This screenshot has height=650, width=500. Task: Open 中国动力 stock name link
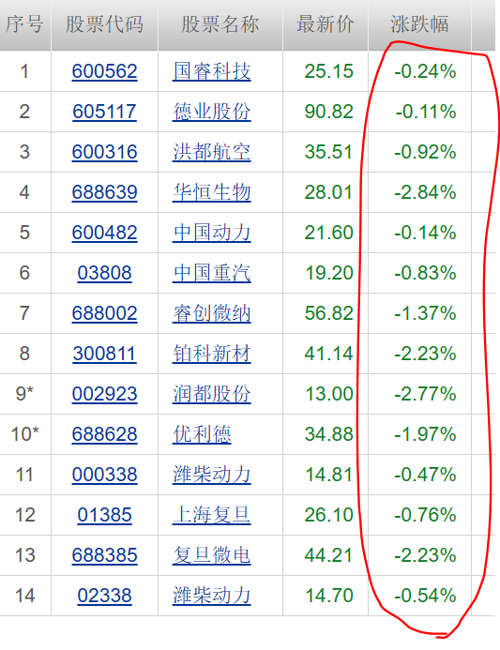coord(212,233)
